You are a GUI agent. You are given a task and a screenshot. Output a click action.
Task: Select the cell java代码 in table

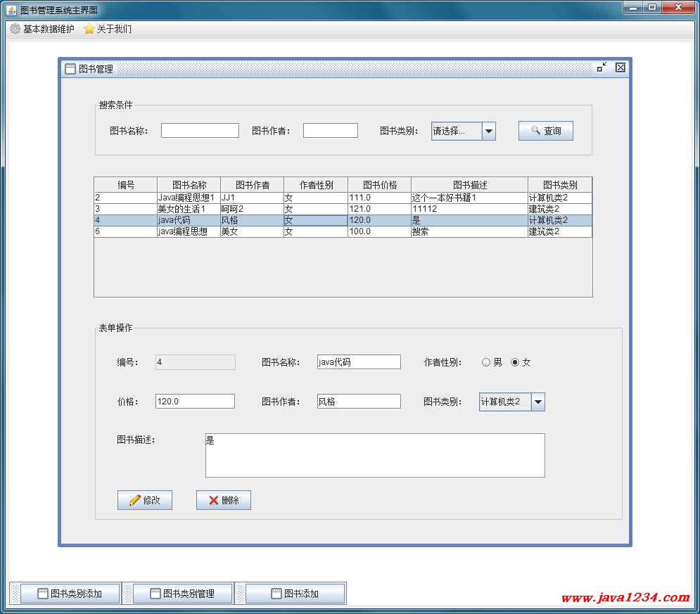pos(189,220)
